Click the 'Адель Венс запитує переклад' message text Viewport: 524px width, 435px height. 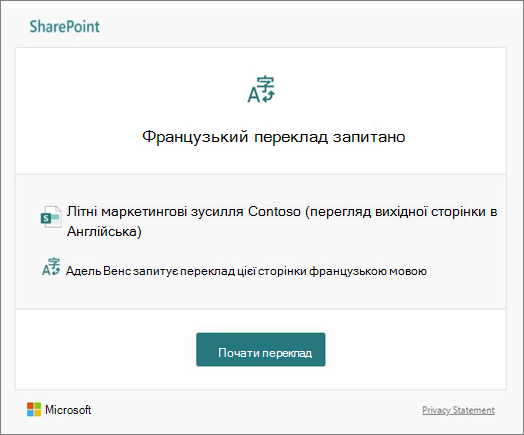[x=246, y=271]
